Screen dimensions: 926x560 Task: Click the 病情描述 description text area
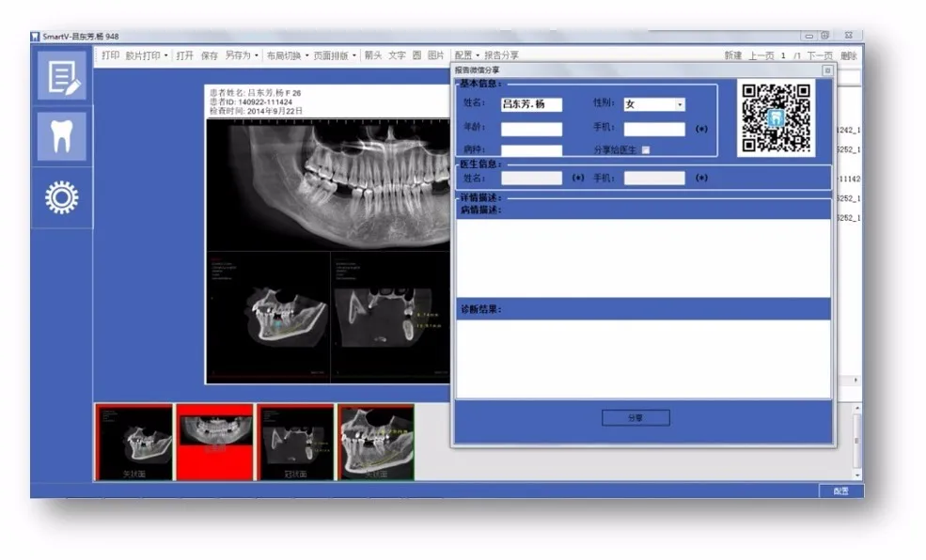pos(643,256)
